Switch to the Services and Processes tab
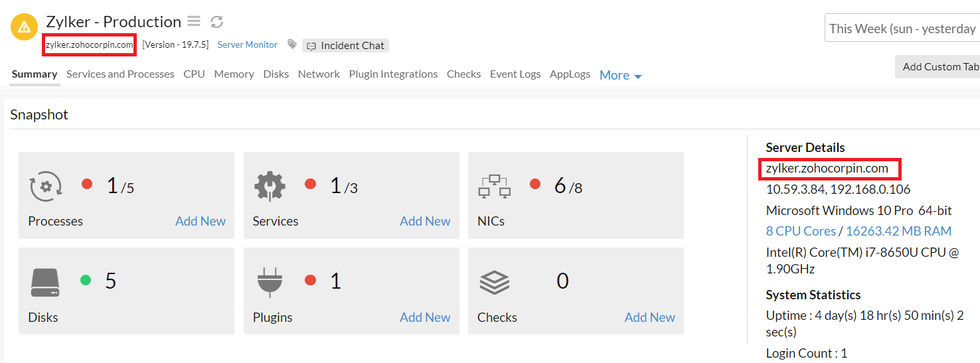 click(120, 74)
